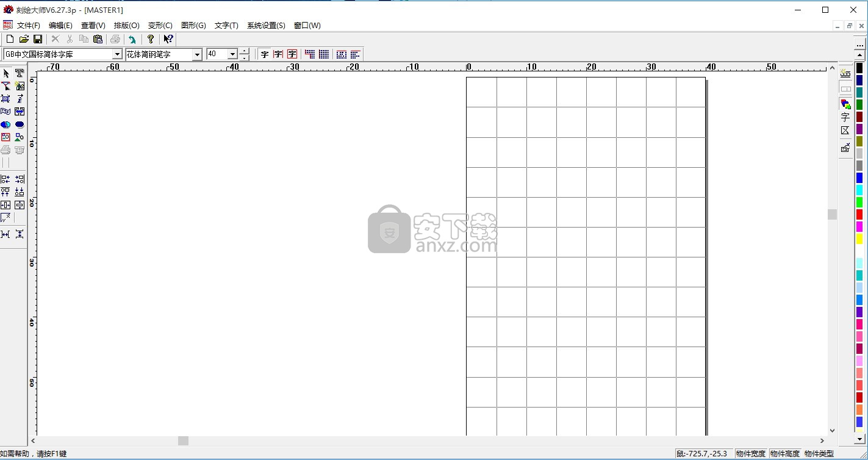868x460 pixels.
Task: Click the open folder toolbar icon
Action: pyautogui.click(x=24, y=39)
